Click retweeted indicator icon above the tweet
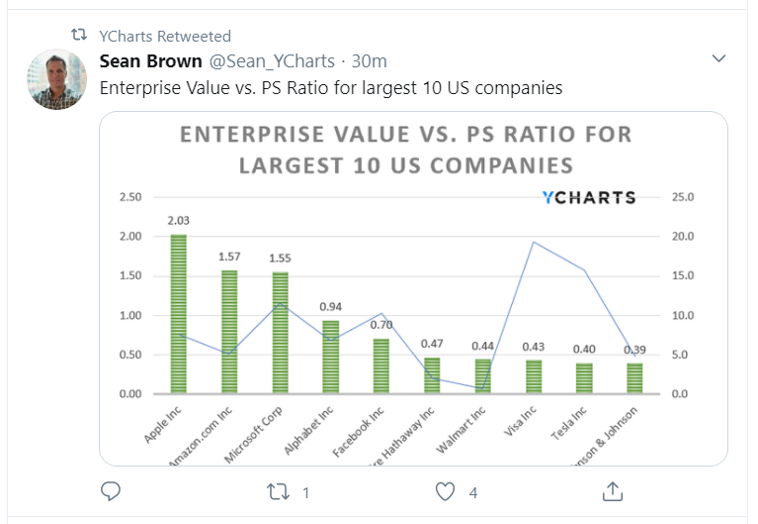Image resolution: width=758 pixels, height=524 pixels. (x=79, y=35)
